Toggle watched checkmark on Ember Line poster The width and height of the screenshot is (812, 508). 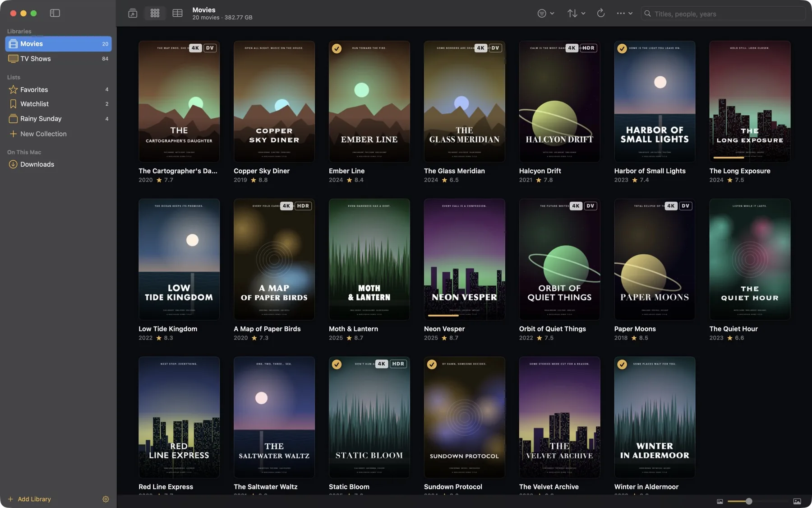337,48
